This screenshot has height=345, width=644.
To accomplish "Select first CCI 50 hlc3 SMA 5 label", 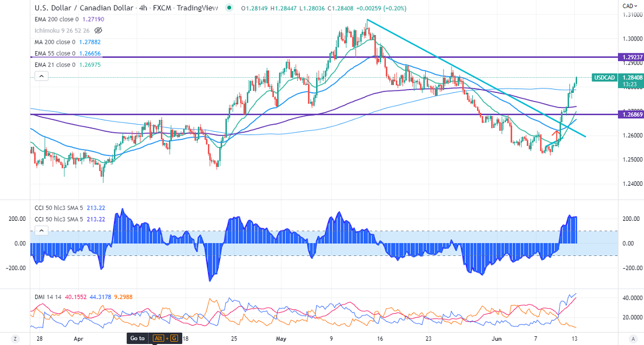I will pyautogui.click(x=59, y=208).
